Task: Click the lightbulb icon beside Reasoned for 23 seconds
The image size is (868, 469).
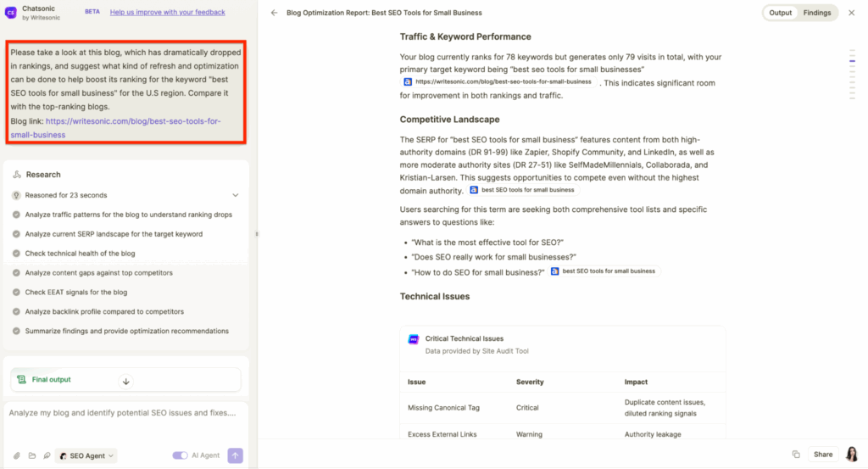Action: pos(16,195)
